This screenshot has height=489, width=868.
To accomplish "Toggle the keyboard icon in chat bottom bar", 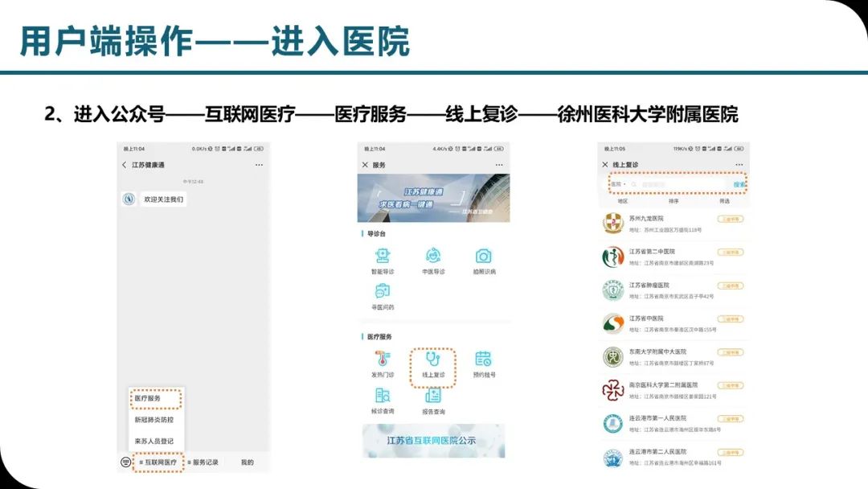I will pyautogui.click(x=125, y=462).
